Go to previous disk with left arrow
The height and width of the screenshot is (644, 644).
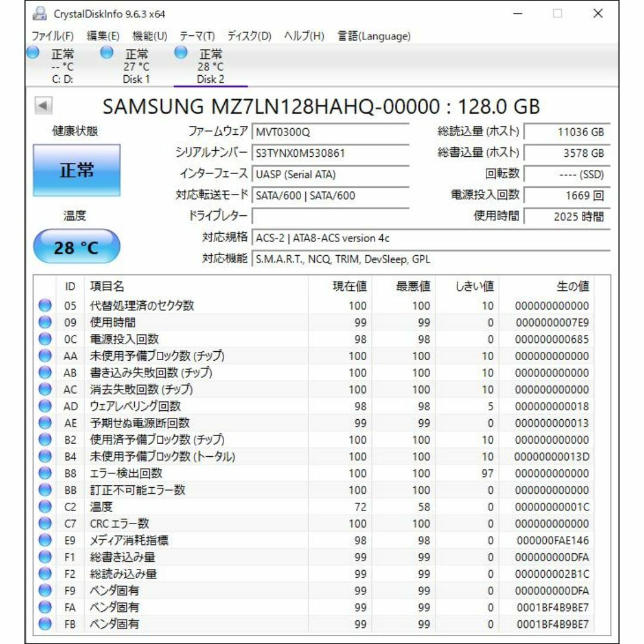[43, 106]
